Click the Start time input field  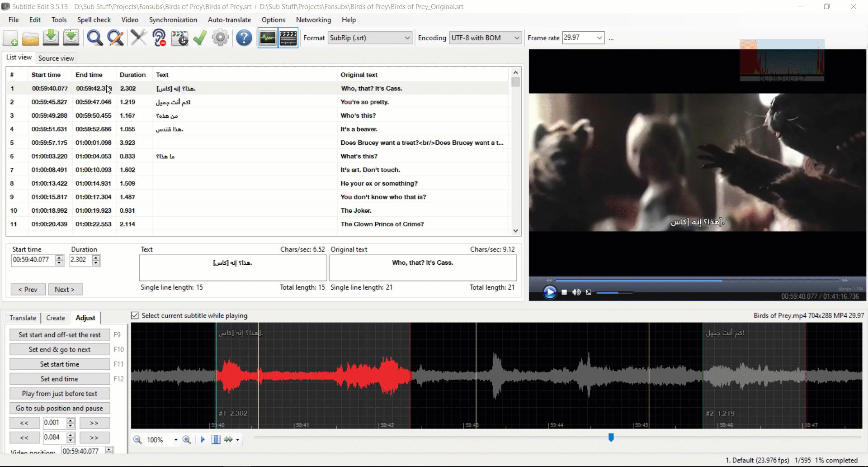pyautogui.click(x=33, y=260)
